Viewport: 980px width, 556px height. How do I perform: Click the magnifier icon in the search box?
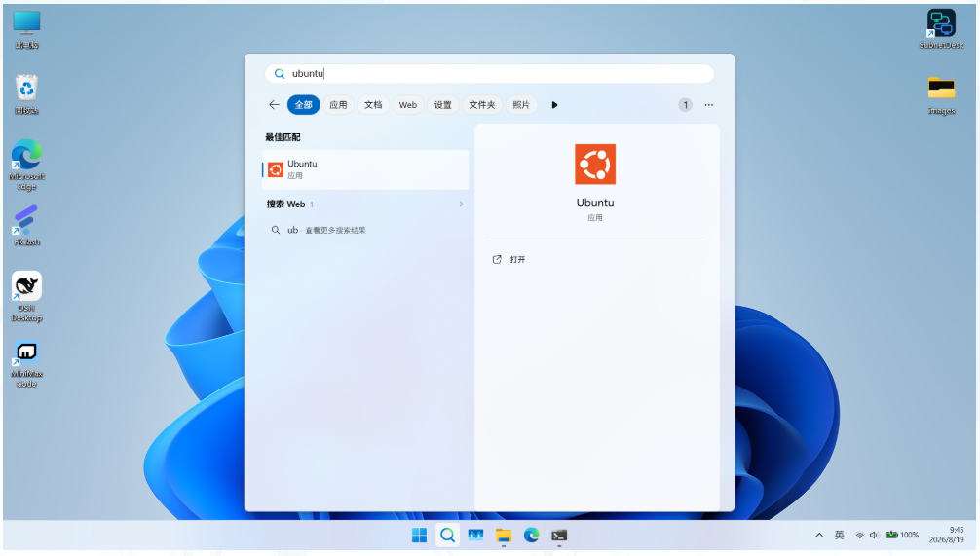click(x=280, y=74)
